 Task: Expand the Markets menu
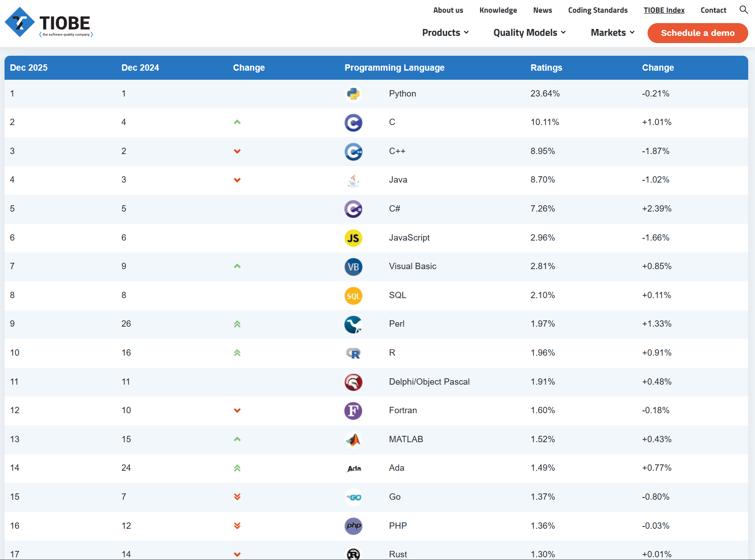tap(612, 33)
